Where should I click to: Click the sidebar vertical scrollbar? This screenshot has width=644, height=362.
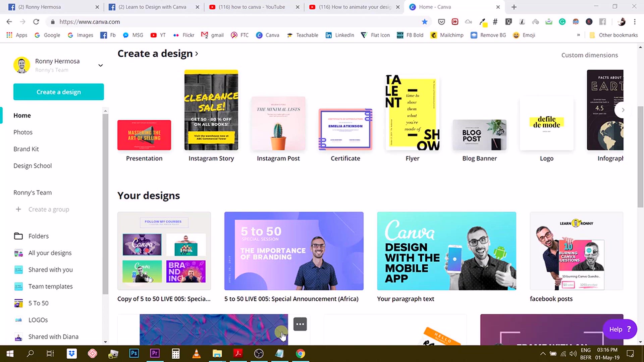pos(105,204)
